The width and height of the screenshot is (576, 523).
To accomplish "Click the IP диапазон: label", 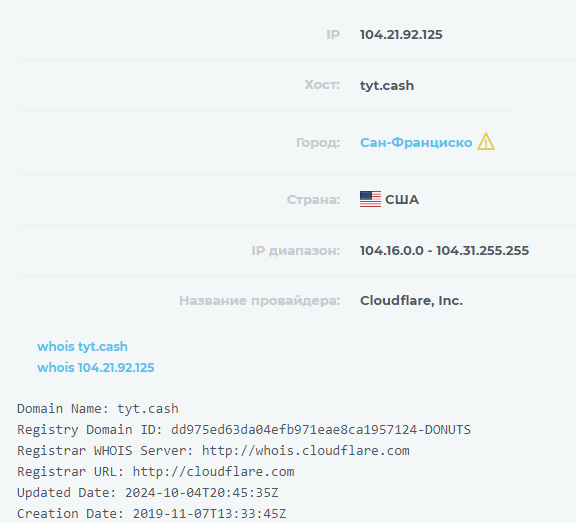I will click(296, 250).
